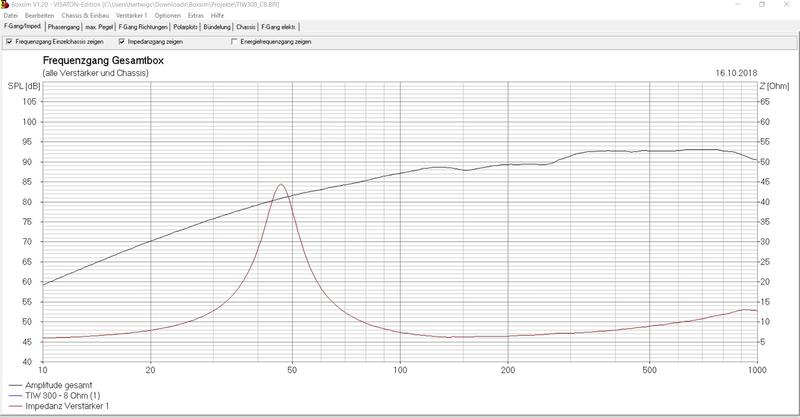Click the Amplitude gesamt legend entry
The height and width of the screenshot is (418, 800).
click(51, 385)
